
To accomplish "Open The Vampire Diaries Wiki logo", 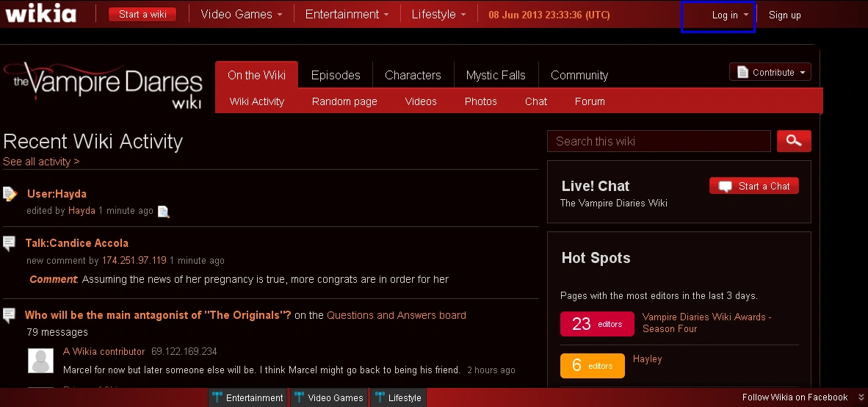I will click(103, 84).
